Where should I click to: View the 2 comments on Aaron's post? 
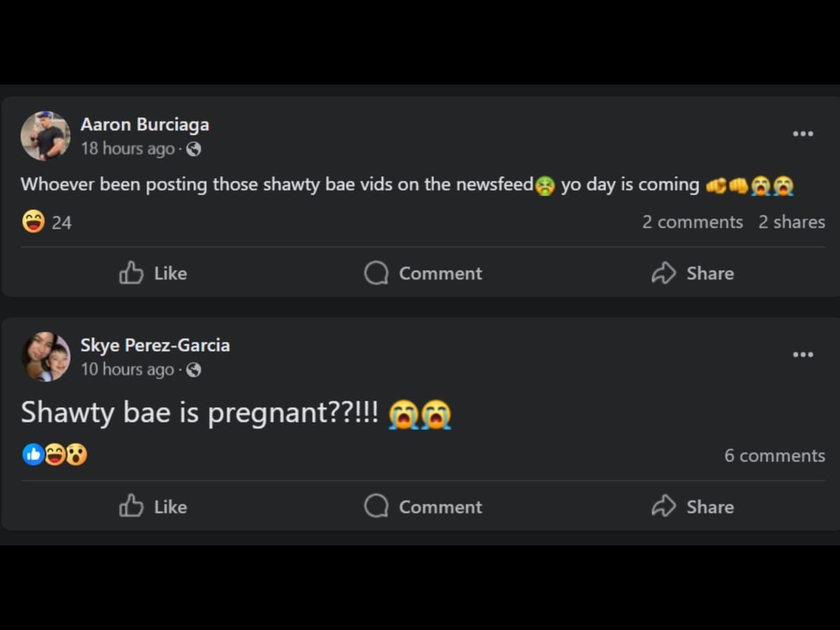pyautogui.click(x=693, y=222)
